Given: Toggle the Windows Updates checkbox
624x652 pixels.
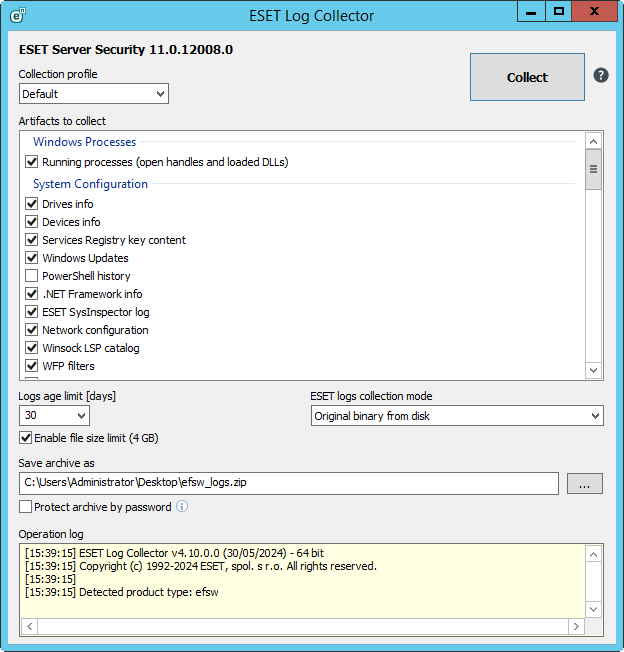Looking at the screenshot, I should pyautogui.click(x=32, y=258).
